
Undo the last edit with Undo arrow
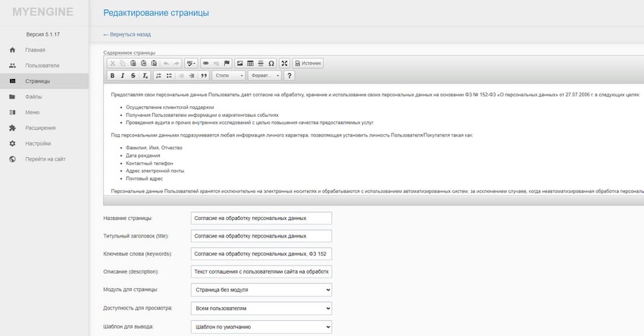(x=166, y=64)
